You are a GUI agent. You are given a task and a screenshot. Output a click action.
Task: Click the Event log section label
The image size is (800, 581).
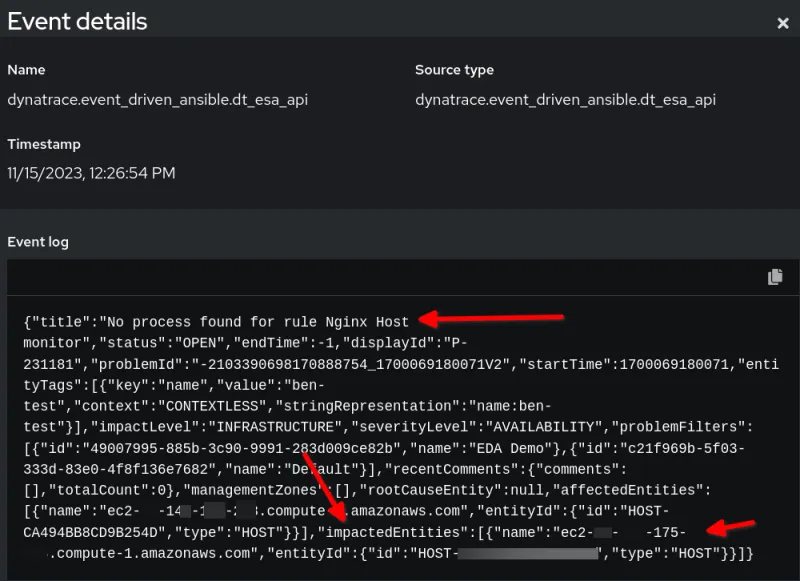(38, 242)
